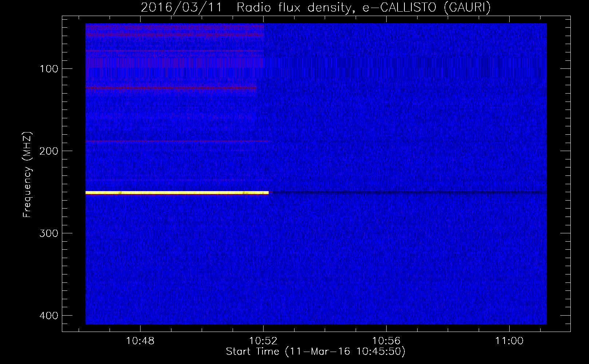Select the 400 frequency axis label
The image size is (589, 364).
[x=49, y=316]
